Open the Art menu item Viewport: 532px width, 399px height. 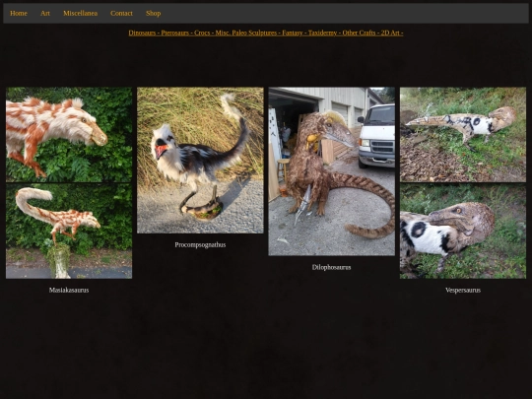45,13
